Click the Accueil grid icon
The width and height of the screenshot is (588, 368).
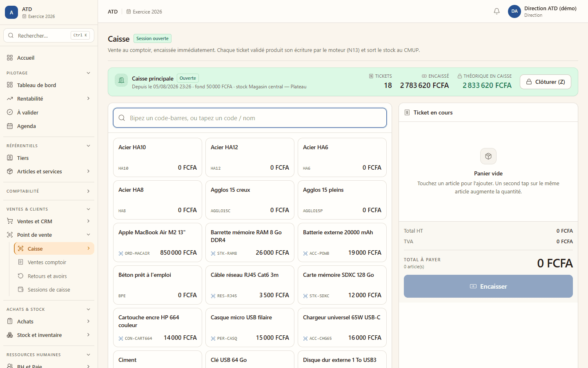10,58
